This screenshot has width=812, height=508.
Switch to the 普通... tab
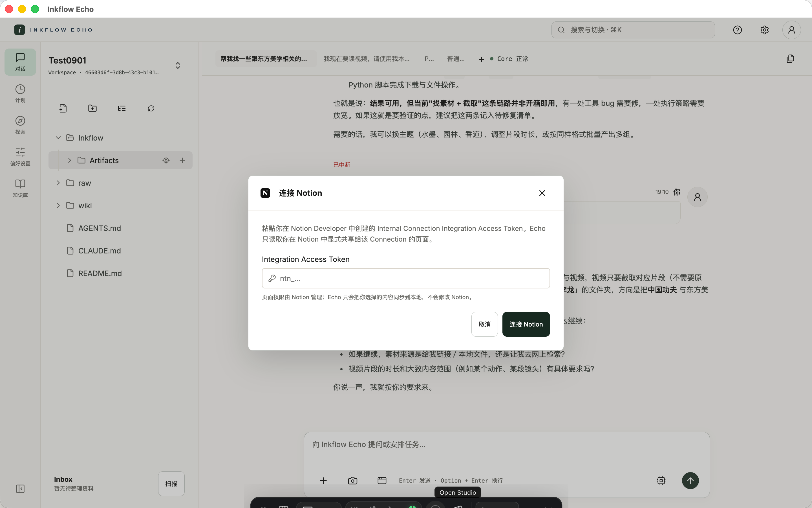pyautogui.click(x=456, y=59)
